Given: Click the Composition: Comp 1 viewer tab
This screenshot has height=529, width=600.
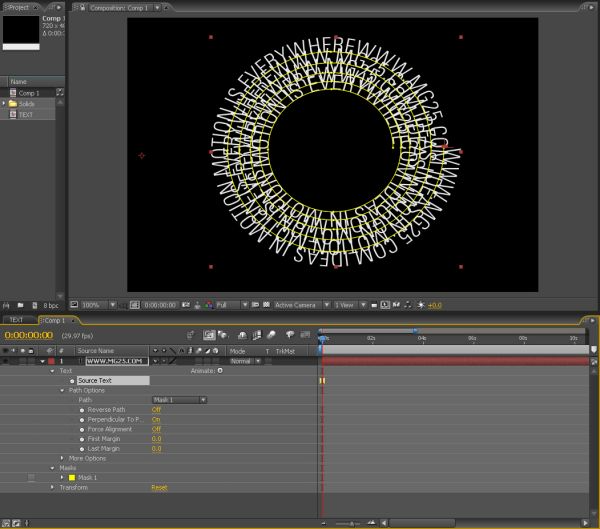Looking at the screenshot, I should tap(119, 8).
